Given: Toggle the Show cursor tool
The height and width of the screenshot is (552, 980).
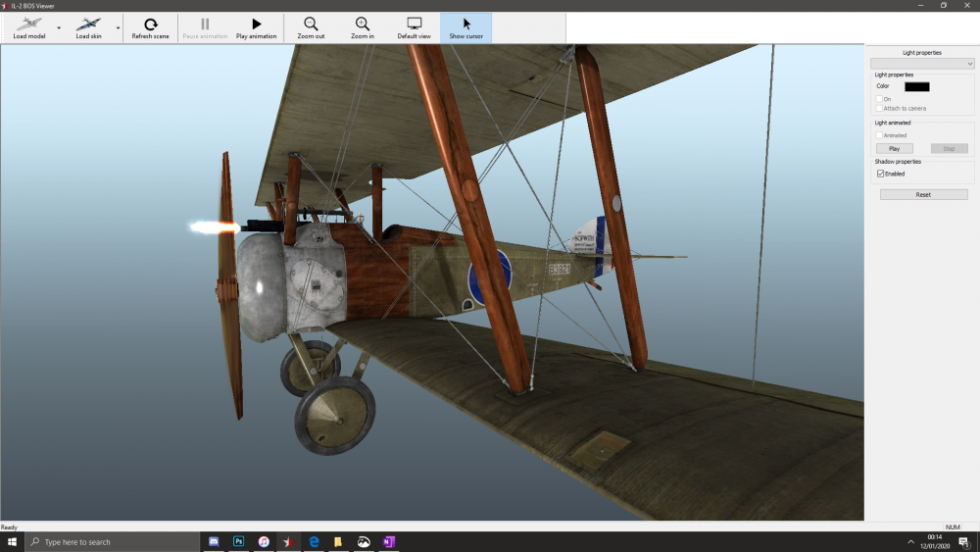Looking at the screenshot, I should pos(466,27).
